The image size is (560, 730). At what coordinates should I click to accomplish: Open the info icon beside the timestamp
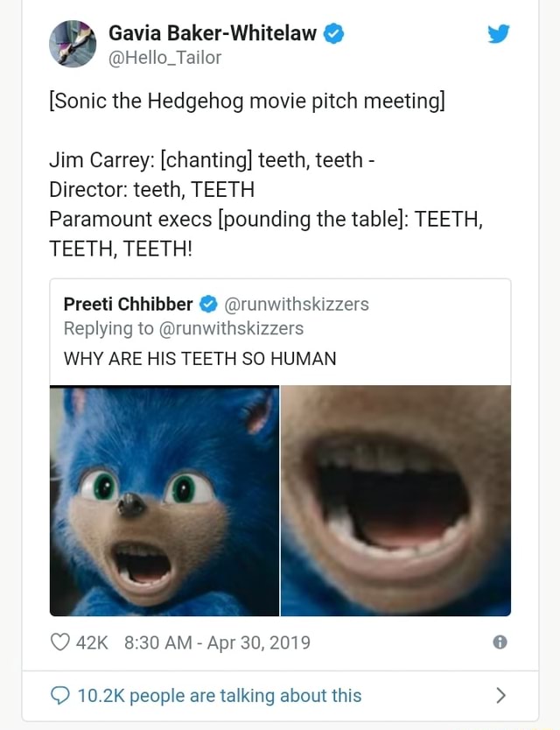tap(500, 642)
